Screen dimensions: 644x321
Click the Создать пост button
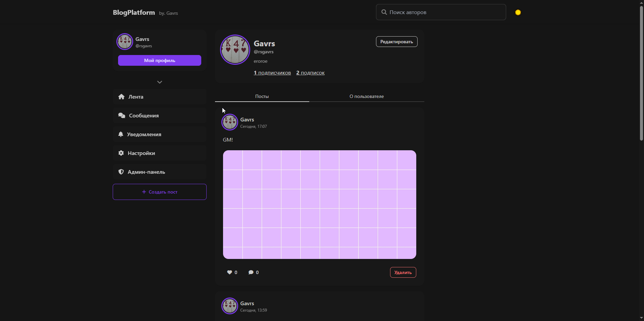click(160, 192)
